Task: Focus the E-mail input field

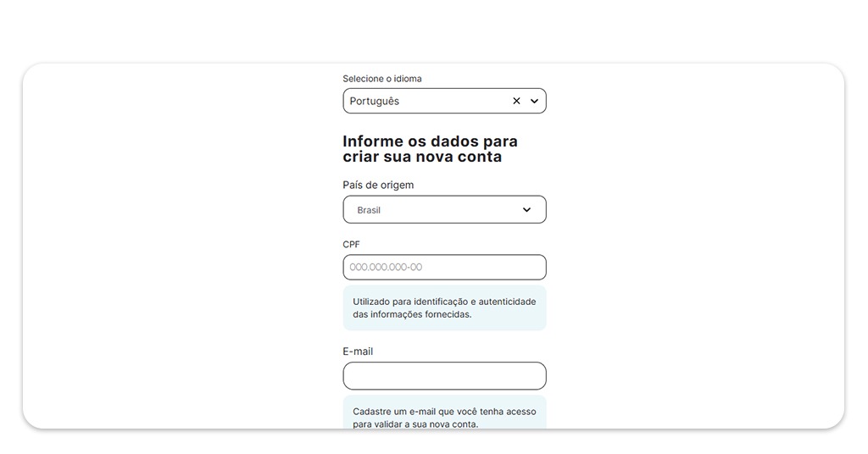Action: click(444, 376)
